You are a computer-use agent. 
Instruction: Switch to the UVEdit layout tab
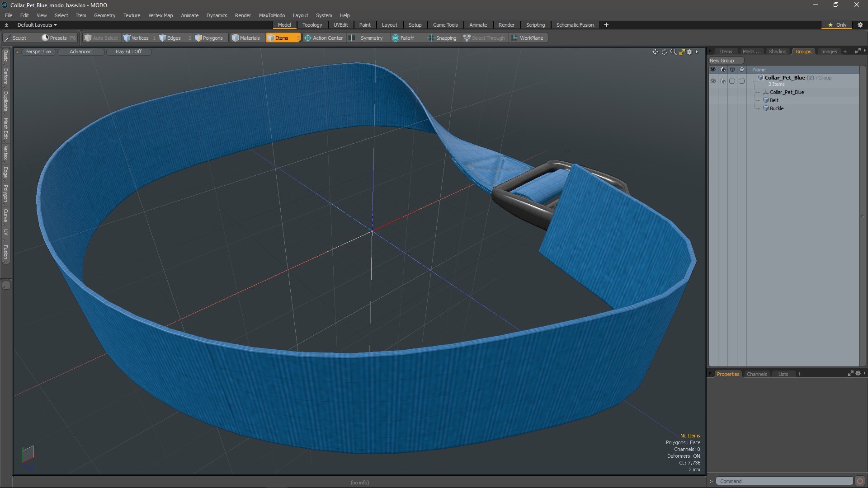[x=340, y=25]
